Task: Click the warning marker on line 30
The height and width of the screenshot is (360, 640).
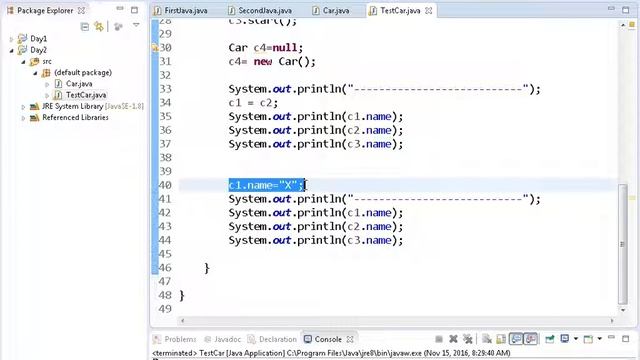Action: pos(155,48)
